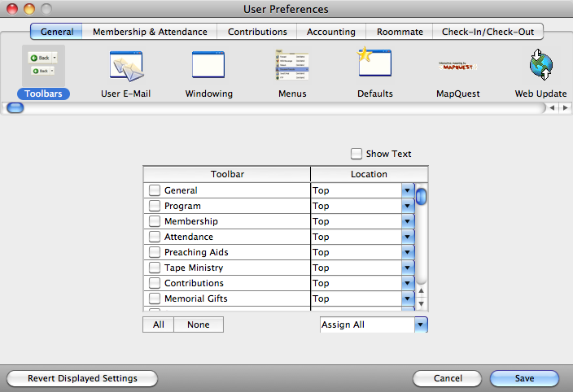Open the Windowing preferences icon
Viewport: 573px width, 392px height.
point(208,65)
